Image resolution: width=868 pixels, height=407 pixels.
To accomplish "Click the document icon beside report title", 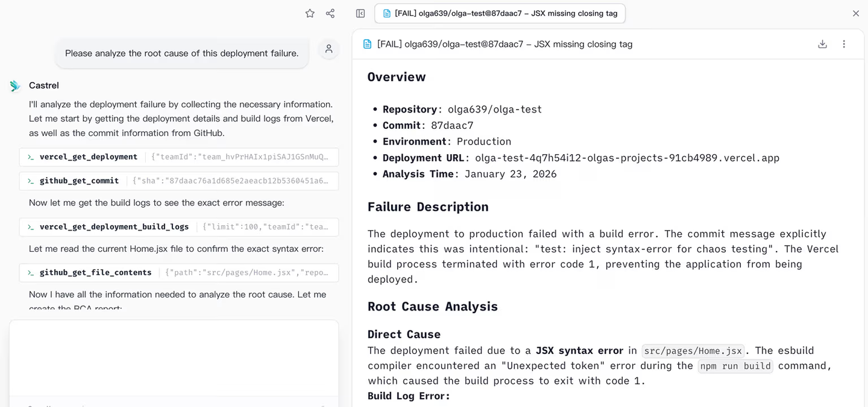I will click(367, 44).
